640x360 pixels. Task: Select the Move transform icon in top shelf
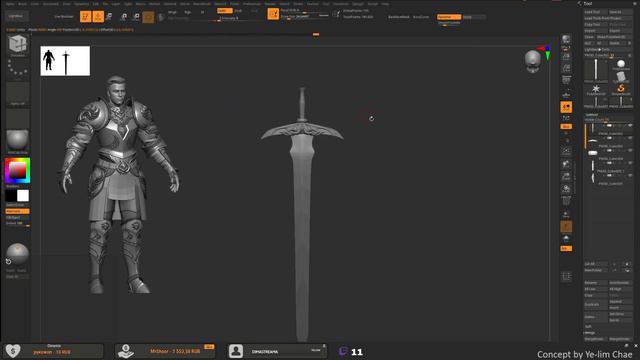109,16
